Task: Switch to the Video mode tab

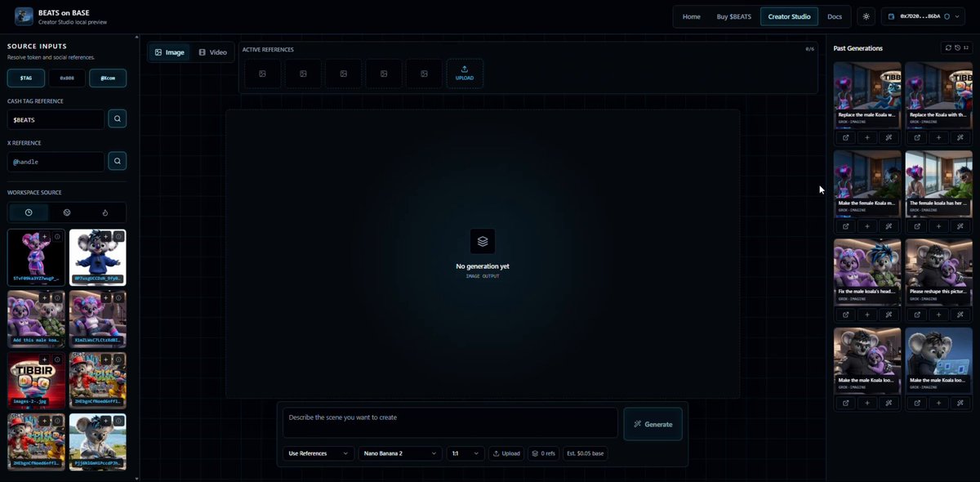Action: pos(213,52)
